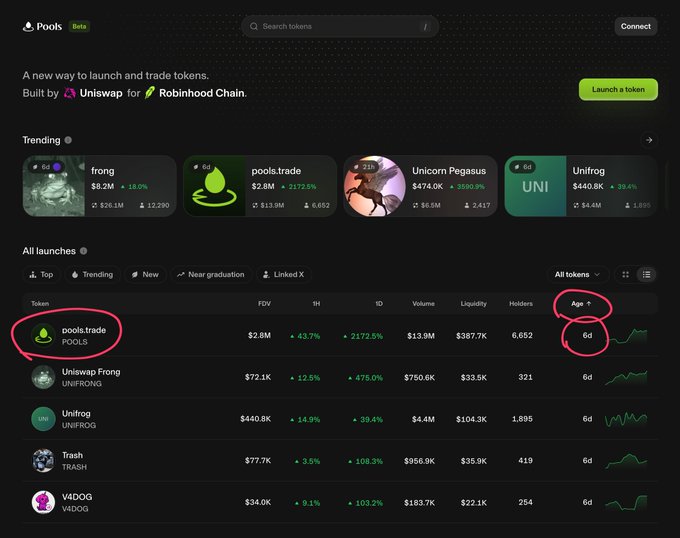Click the slash shortcut hint in search
Viewport: 680px width, 538px height.
pyautogui.click(x=425, y=27)
